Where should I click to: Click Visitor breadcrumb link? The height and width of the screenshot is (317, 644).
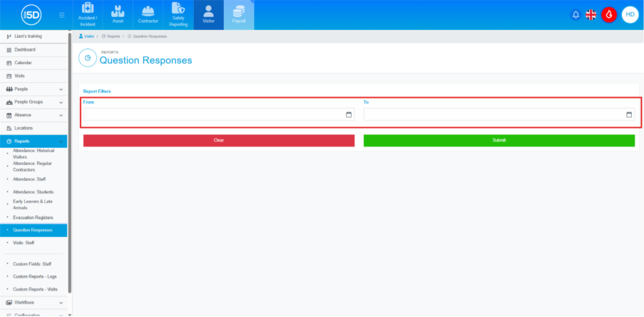tap(87, 36)
